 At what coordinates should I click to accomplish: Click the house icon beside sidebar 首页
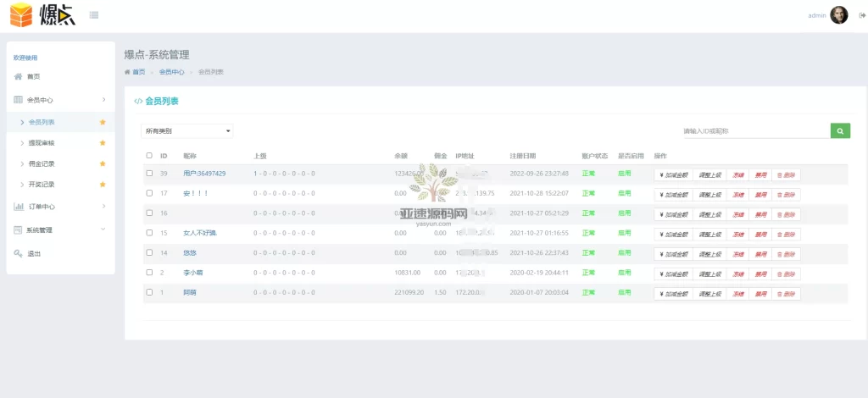pos(19,76)
